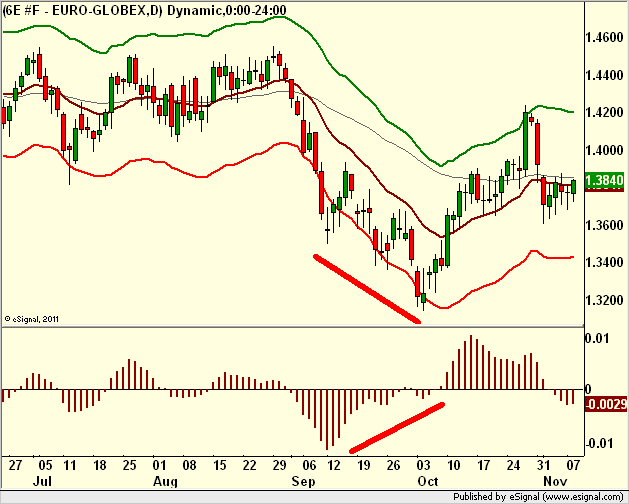This screenshot has height=504, width=629.
Task: Click the 31 date label on the time axis
Action: [x=543, y=465]
